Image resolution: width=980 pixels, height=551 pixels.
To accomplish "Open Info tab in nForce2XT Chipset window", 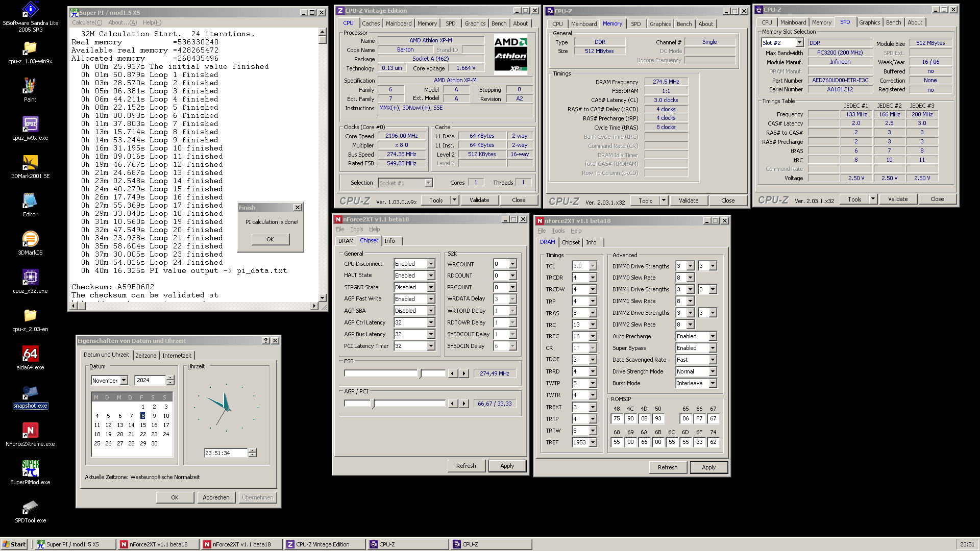I will coord(389,241).
